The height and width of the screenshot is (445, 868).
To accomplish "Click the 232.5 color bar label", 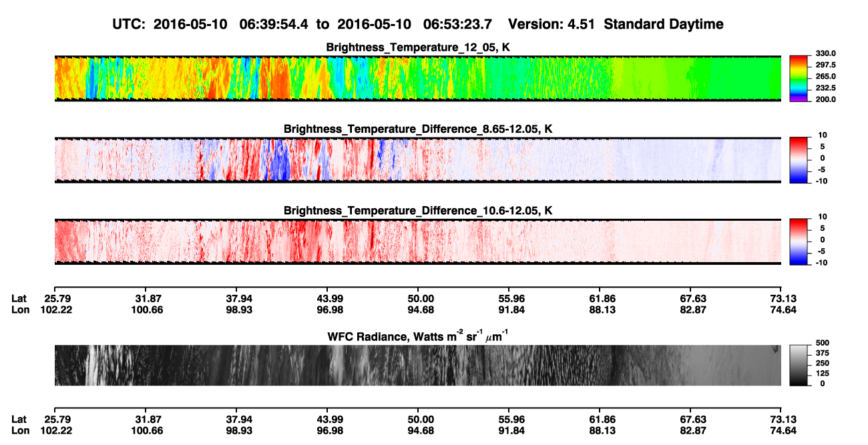I will click(826, 88).
